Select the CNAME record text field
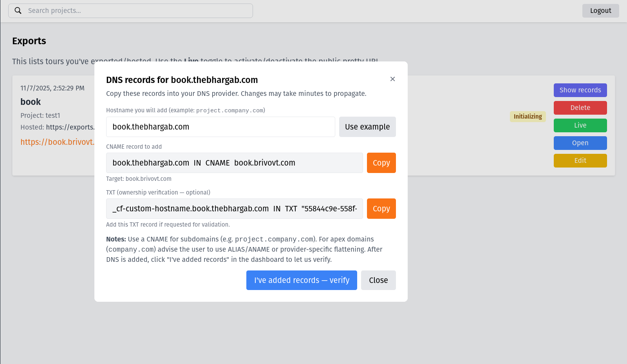 click(x=234, y=162)
